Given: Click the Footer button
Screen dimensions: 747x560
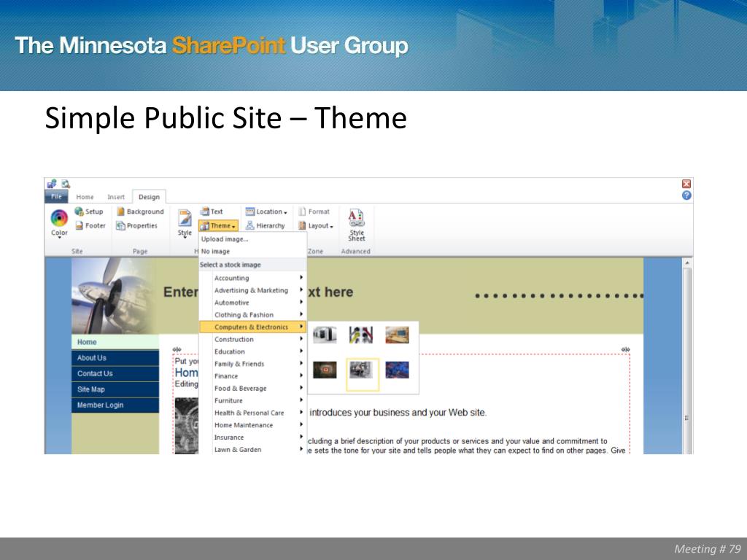Looking at the screenshot, I should pyautogui.click(x=90, y=226).
